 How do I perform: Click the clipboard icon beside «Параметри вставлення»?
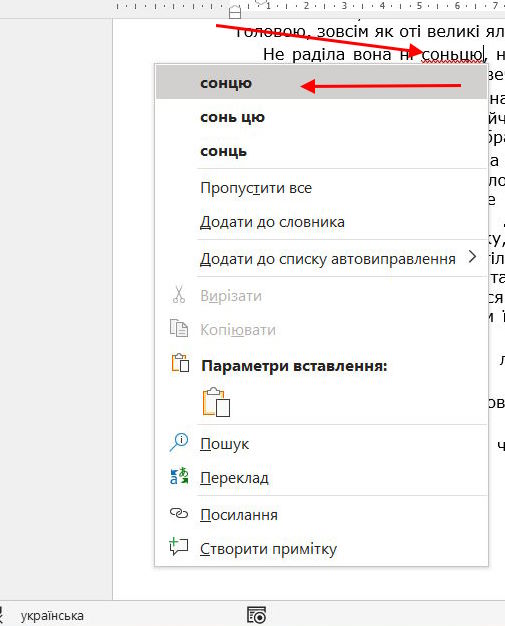180,363
